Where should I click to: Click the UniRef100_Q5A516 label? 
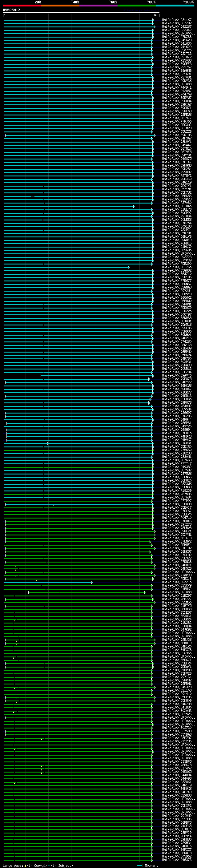(177, 325)
